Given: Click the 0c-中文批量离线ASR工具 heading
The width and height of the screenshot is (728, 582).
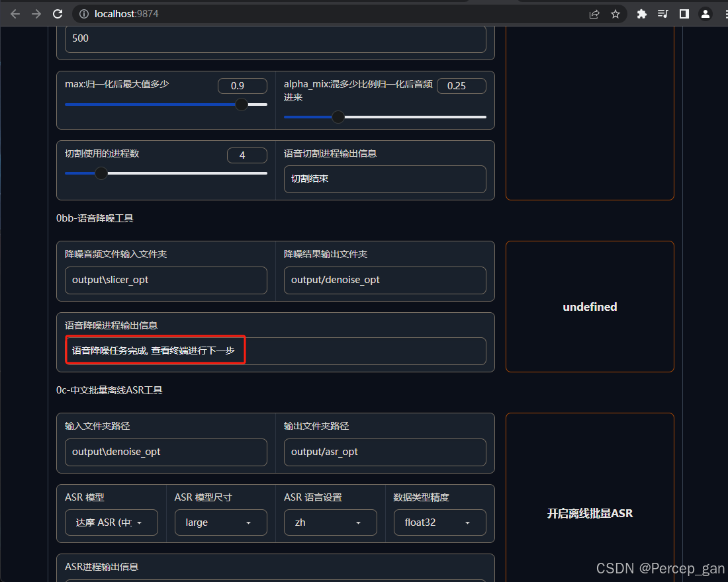Looking at the screenshot, I should 109,390.
